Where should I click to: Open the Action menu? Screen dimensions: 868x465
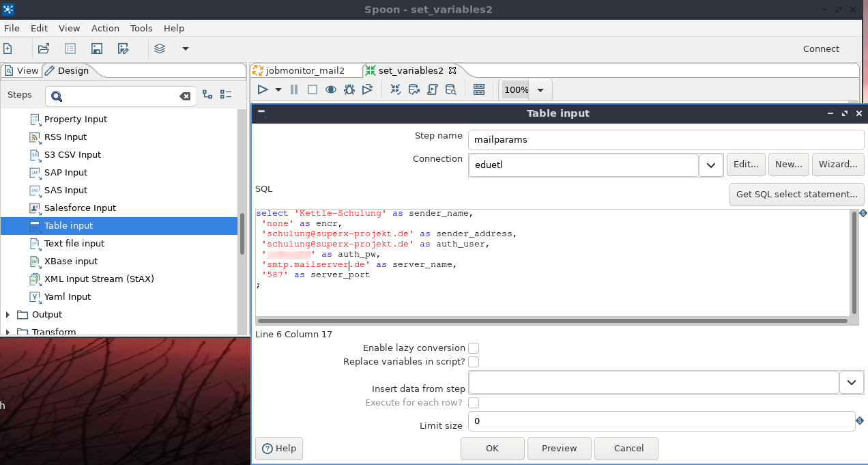click(105, 28)
